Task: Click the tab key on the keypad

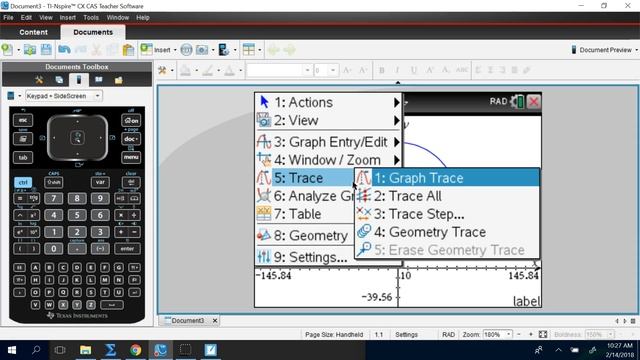Action: click(x=23, y=157)
